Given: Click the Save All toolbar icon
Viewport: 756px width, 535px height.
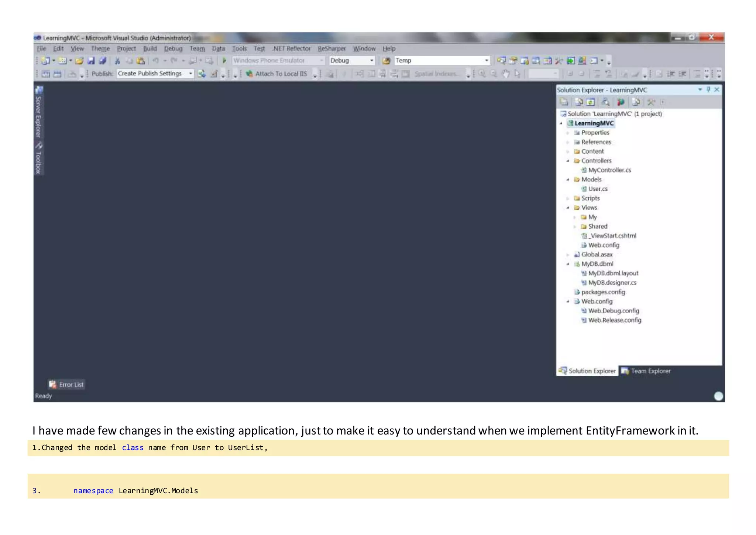Looking at the screenshot, I should click(x=103, y=61).
